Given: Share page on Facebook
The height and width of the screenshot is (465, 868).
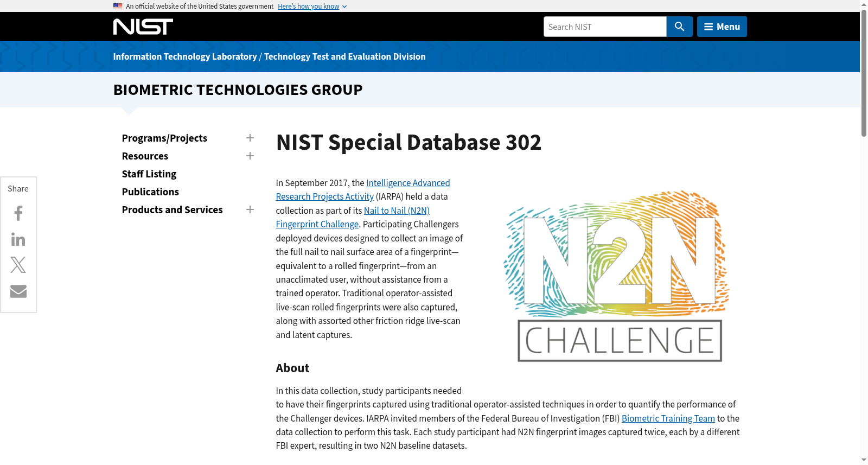Looking at the screenshot, I should point(18,213).
